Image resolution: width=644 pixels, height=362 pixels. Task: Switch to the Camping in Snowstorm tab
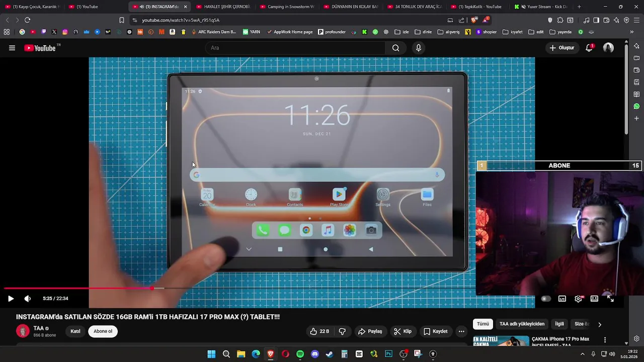pos(287,7)
